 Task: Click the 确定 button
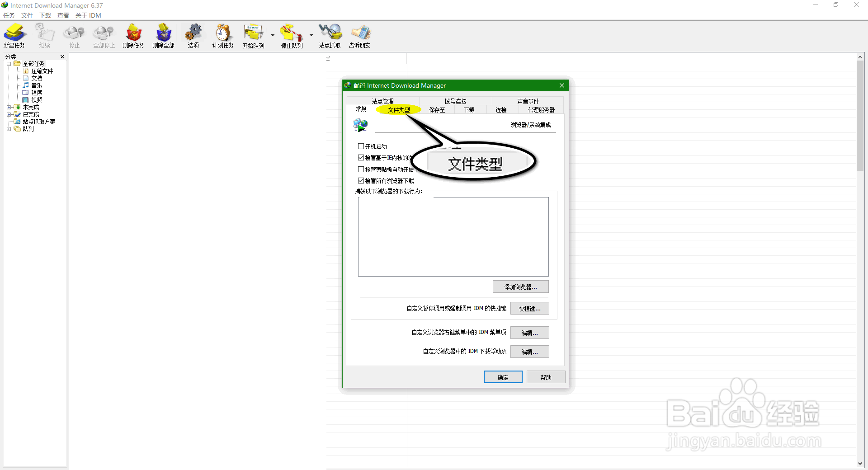(x=503, y=377)
